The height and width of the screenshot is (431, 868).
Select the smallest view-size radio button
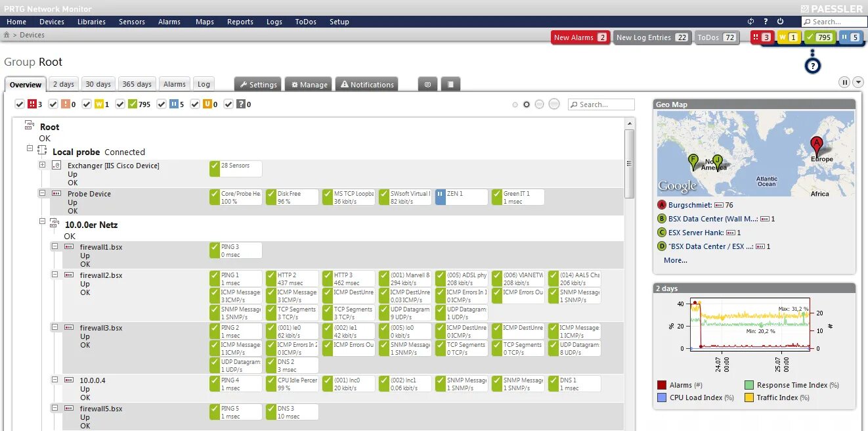pyautogui.click(x=515, y=104)
